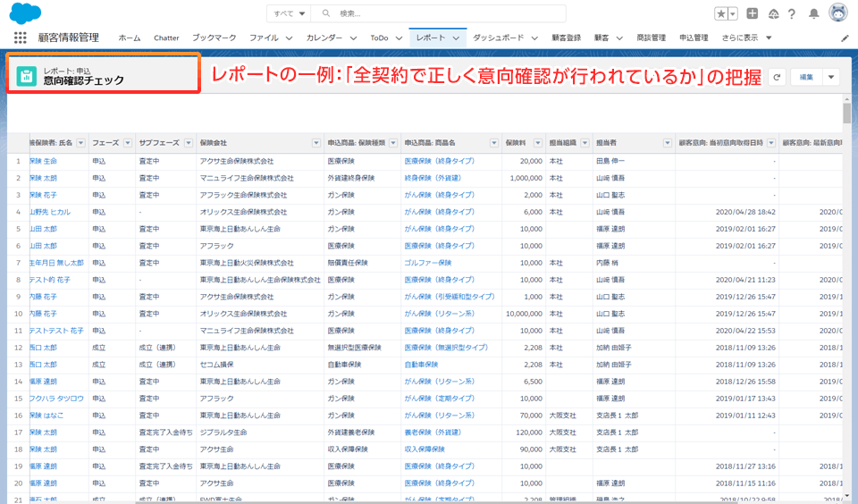The image size is (858, 504).
Task: Expand the さらに表示 navigation menu
Action: [x=746, y=38]
